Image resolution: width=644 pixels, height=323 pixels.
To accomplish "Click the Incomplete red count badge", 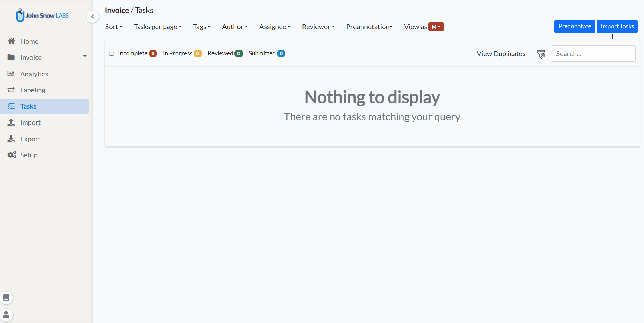I will point(153,53).
